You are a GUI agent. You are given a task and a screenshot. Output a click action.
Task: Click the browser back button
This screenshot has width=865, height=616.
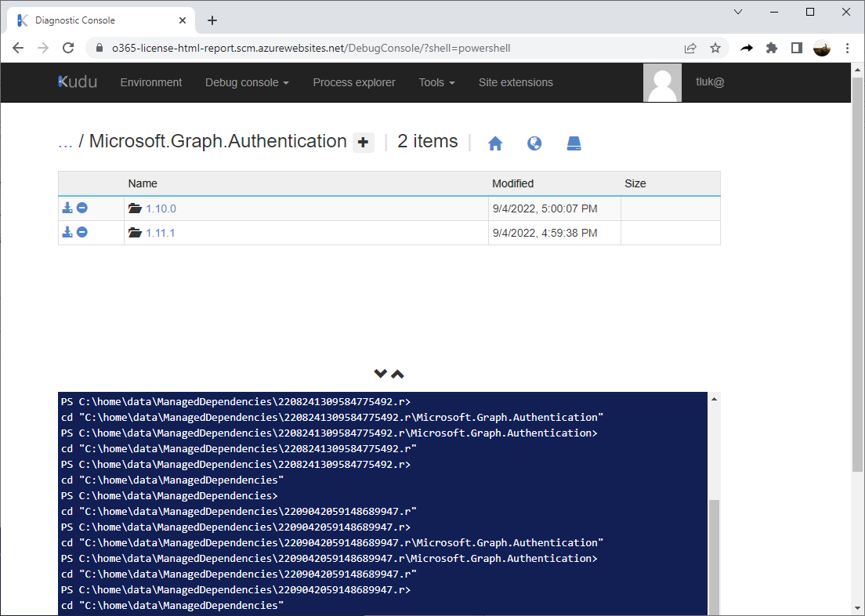tap(18, 48)
